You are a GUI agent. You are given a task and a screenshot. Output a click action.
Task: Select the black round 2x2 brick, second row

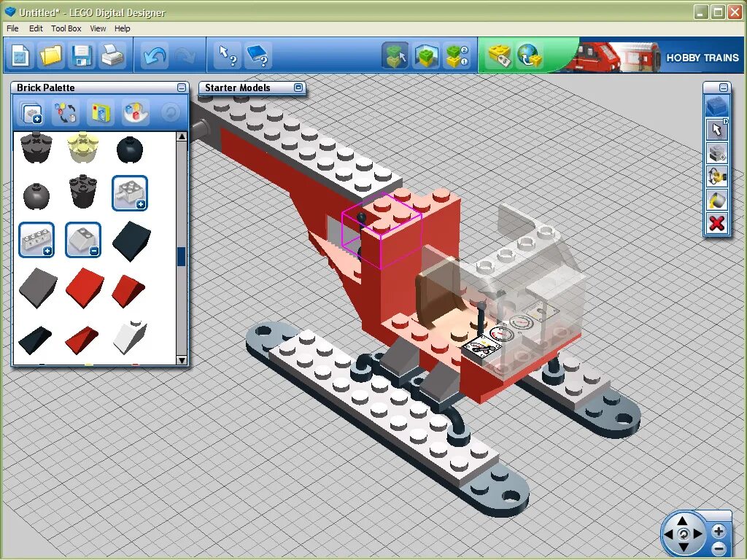point(83,192)
